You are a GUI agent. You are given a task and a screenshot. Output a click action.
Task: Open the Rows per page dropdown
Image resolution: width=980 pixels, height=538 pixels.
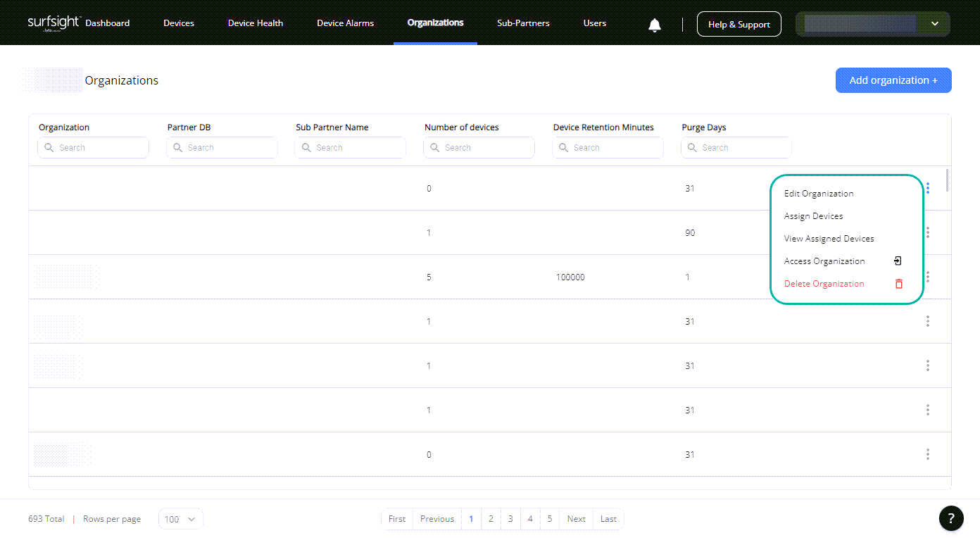coord(181,519)
